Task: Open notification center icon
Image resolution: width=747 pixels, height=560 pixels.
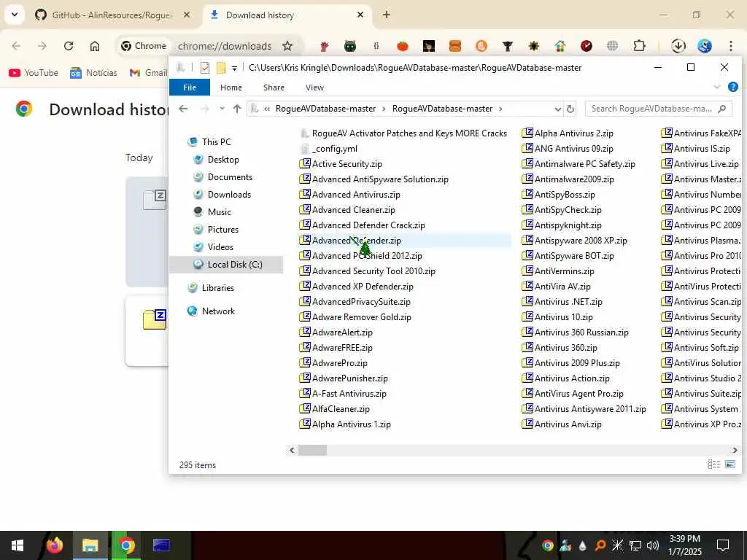Action: (723, 545)
